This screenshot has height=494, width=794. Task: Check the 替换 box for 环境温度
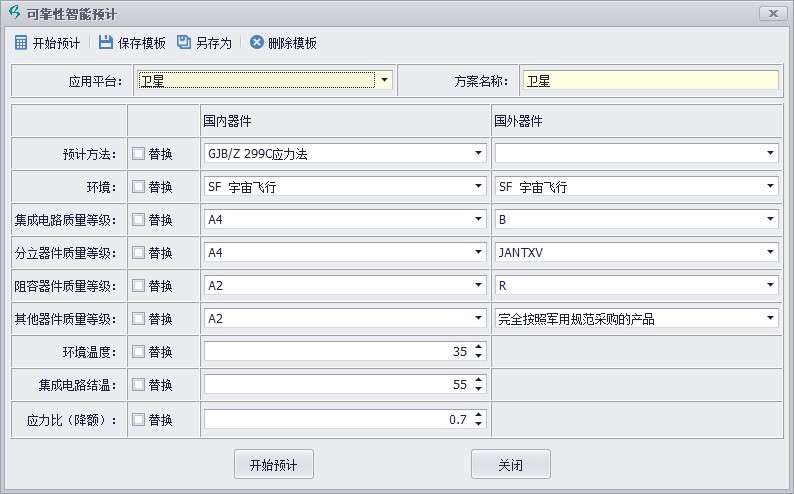(x=139, y=352)
